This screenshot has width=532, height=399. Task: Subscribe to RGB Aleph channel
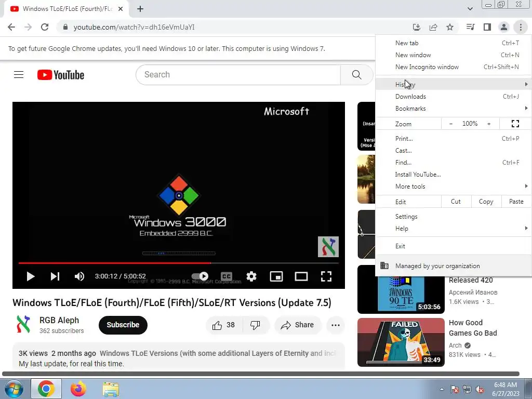click(123, 325)
